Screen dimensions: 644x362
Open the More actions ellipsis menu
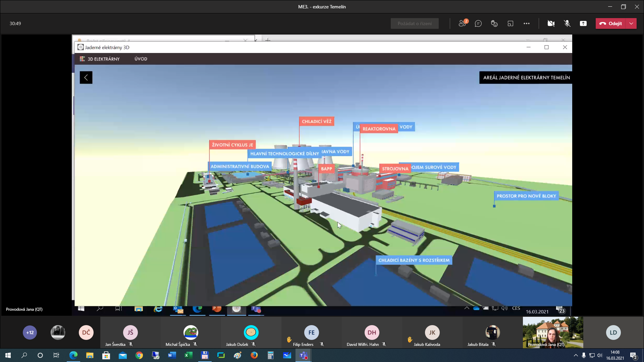pos(527,23)
